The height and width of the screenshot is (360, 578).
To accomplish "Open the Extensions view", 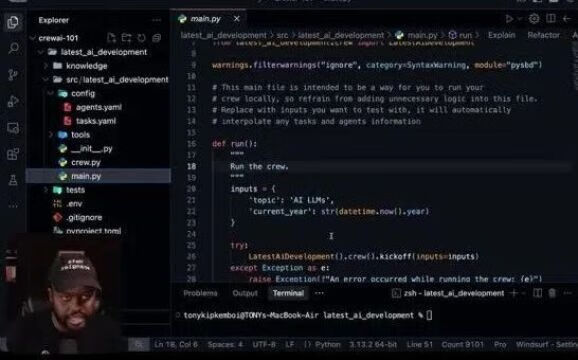I will pyautogui.click(x=13, y=154).
